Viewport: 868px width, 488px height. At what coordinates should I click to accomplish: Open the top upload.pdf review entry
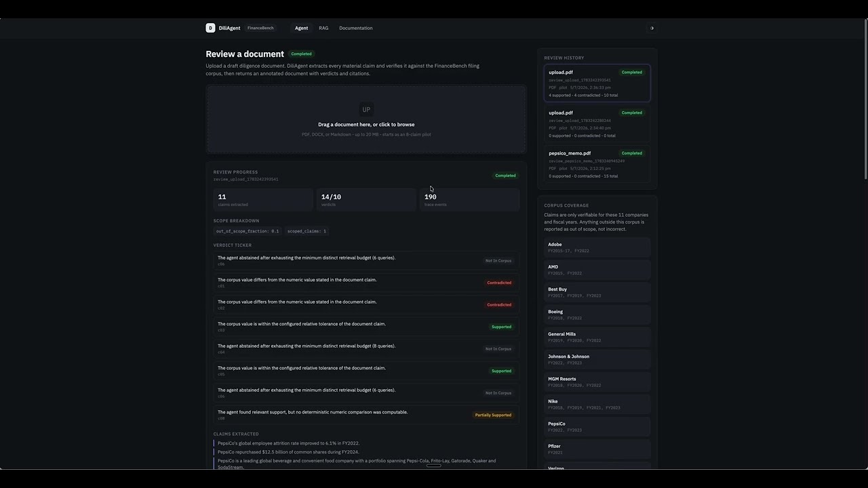coord(597,83)
